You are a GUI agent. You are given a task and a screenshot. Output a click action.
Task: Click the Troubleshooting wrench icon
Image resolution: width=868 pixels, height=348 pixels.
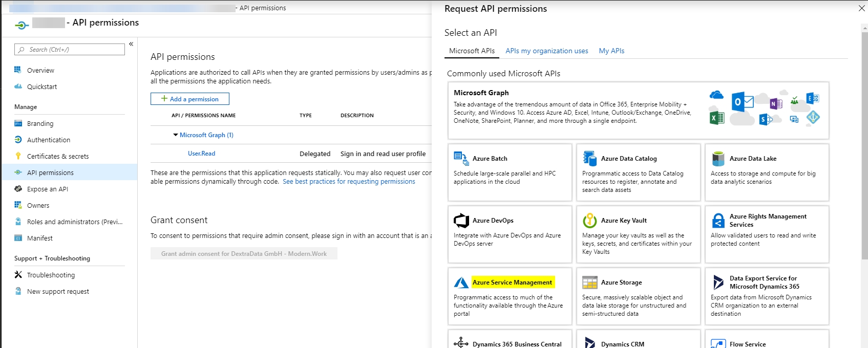[x=18, y=275]
